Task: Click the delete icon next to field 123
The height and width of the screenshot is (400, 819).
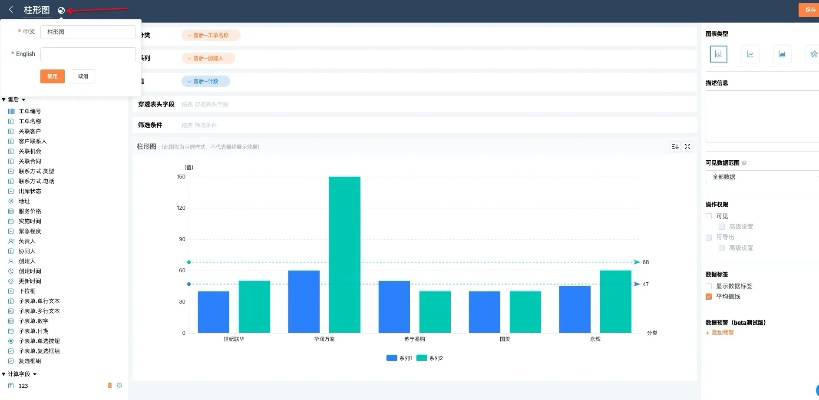Action: 110,385
